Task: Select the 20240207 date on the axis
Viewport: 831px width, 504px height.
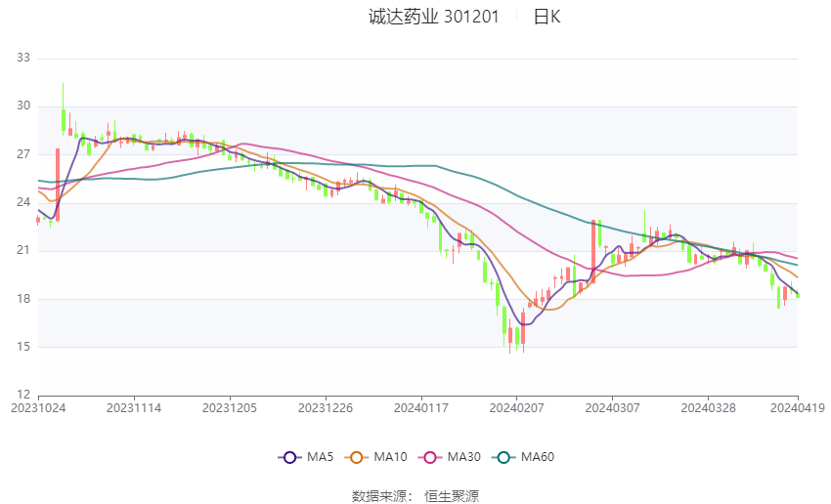Action: coord(516,407)
